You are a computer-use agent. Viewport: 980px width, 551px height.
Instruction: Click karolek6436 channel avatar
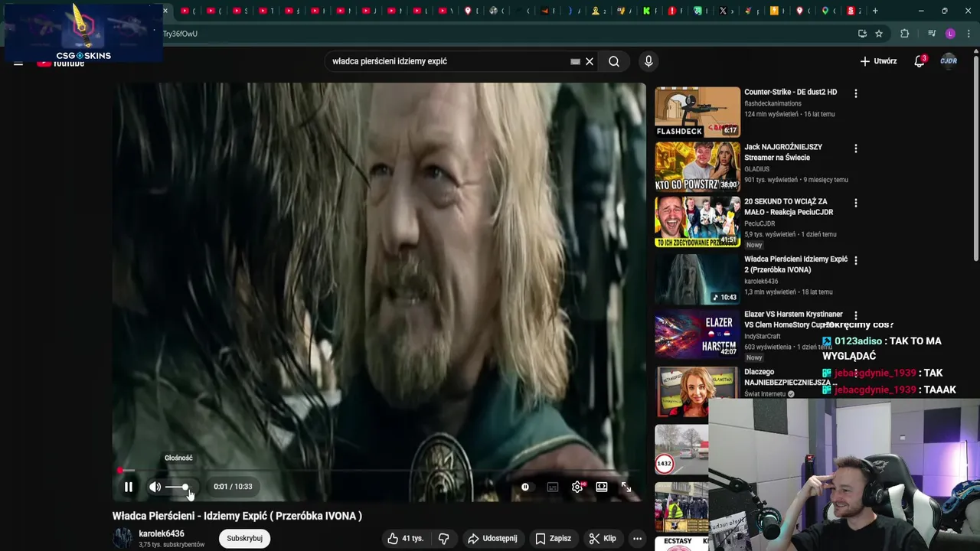[122, 538]
